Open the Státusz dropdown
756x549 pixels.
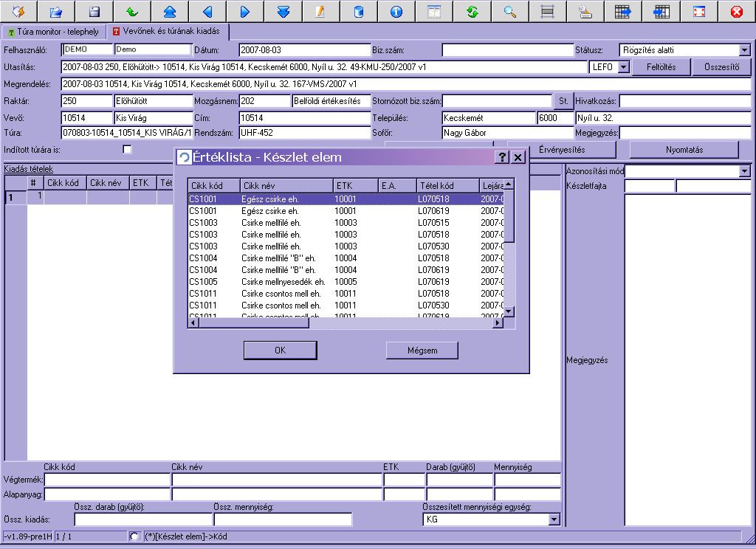tap(744, 50)
